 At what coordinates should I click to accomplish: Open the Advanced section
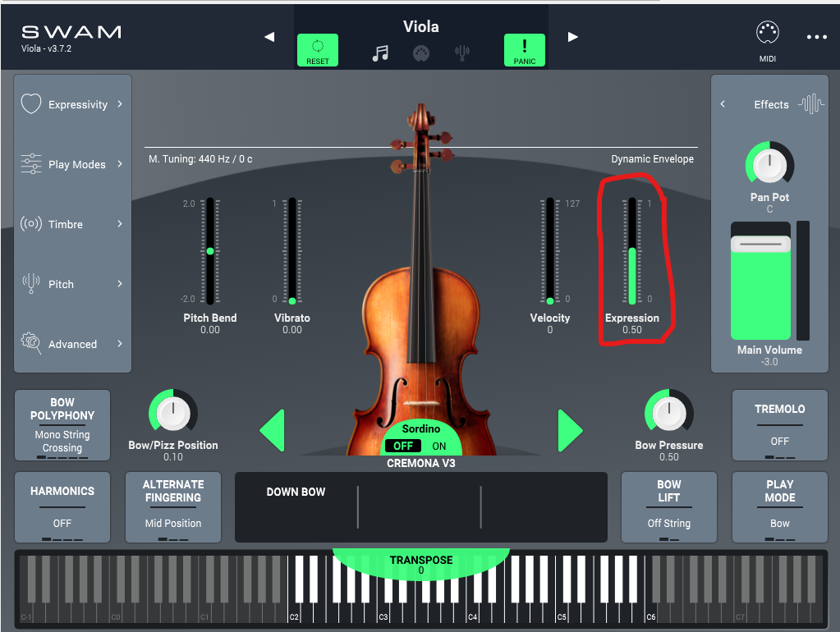click(72, 345)
